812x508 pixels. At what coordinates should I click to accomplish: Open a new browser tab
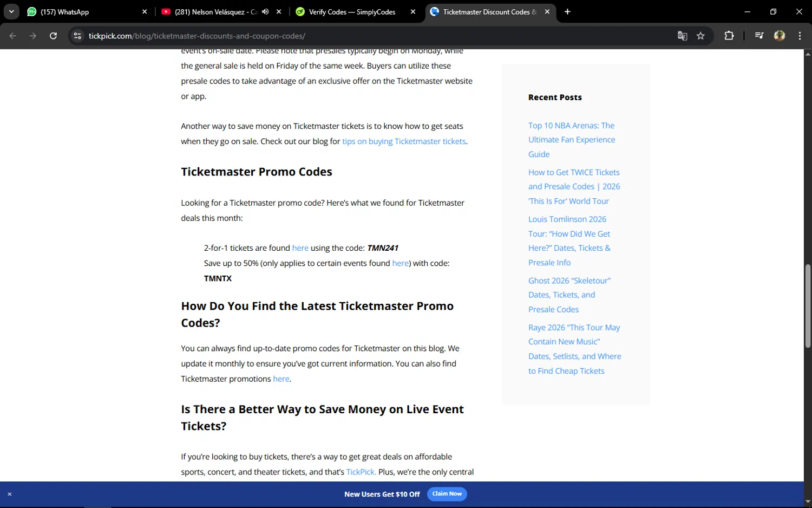(567, 11)
